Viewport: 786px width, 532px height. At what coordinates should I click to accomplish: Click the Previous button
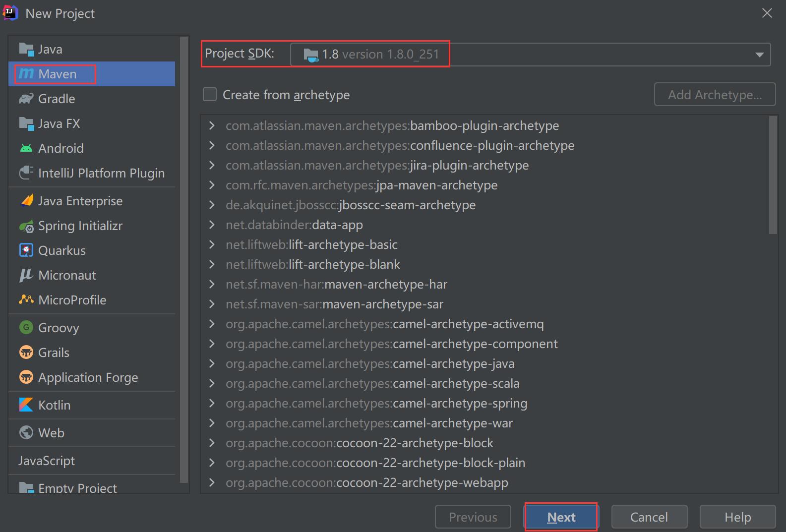click(473, 517)
